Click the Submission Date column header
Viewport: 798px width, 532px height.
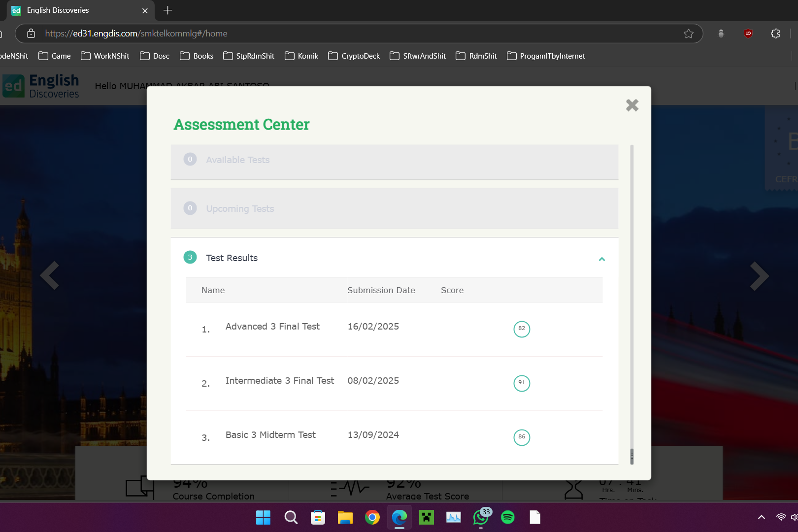(381, 291)
